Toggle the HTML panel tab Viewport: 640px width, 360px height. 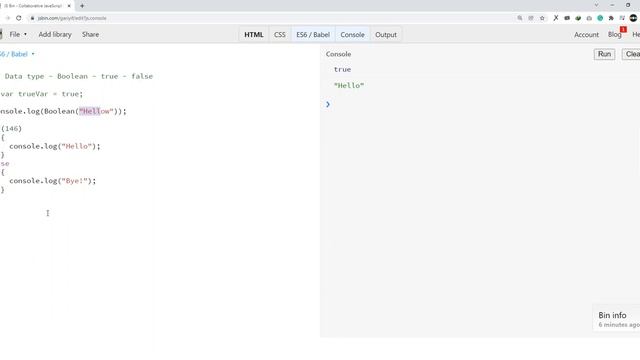[x=254, y=35]
